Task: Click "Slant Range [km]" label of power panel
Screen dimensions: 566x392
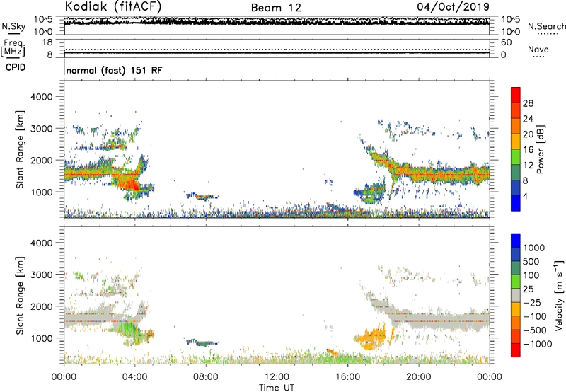Action: (20, 149)
